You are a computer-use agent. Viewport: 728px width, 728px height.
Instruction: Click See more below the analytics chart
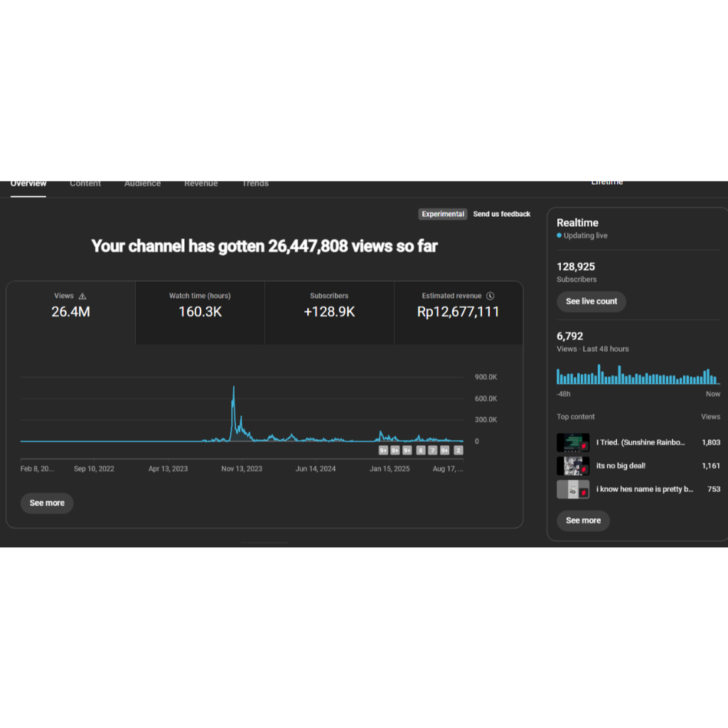click(47, 503)
